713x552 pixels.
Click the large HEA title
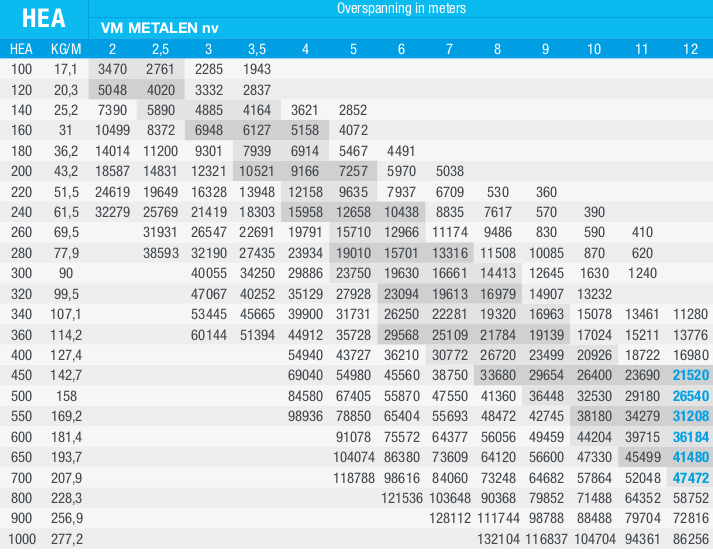pyautogui.click(x=44, y=19)
